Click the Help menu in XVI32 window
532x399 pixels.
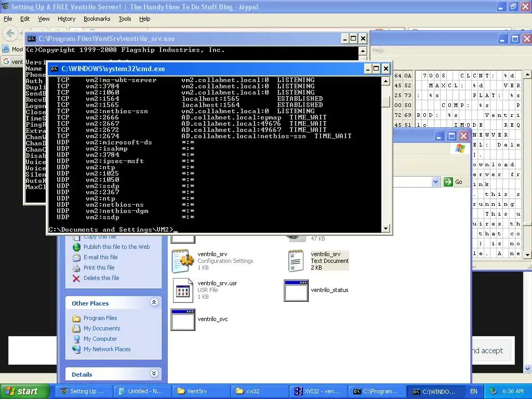click(x=378, y=50)
